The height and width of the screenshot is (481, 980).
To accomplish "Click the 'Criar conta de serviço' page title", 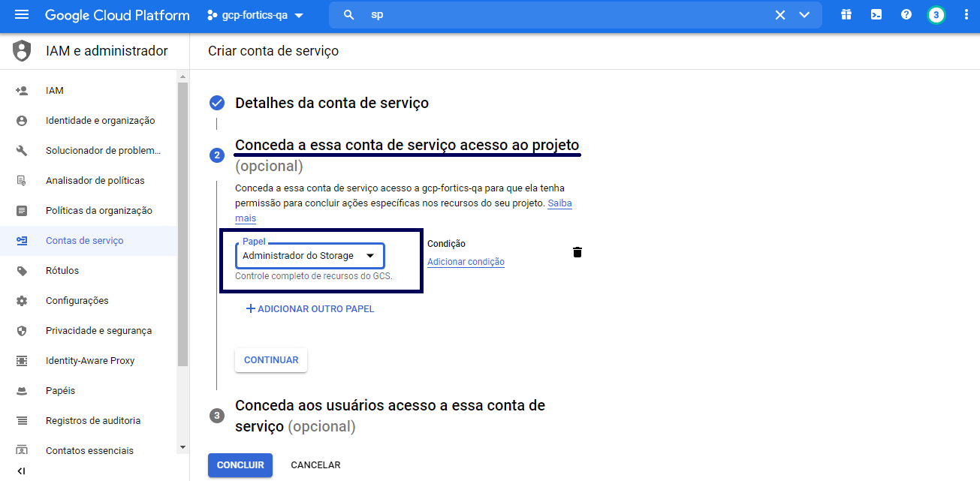I will (x=273, y=51).
